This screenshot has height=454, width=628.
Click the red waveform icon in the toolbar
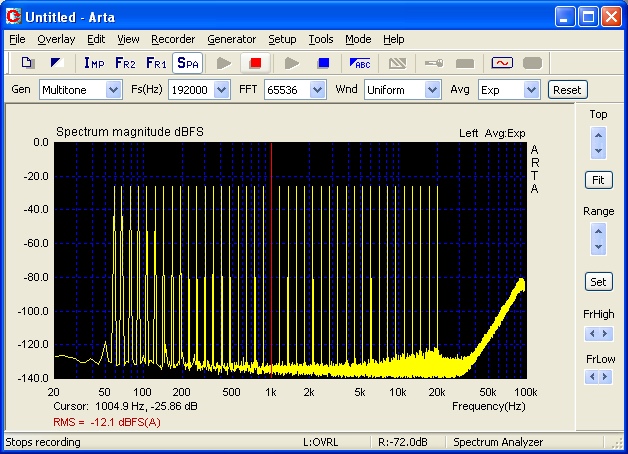pyautogui.click(x=501, y=63)
